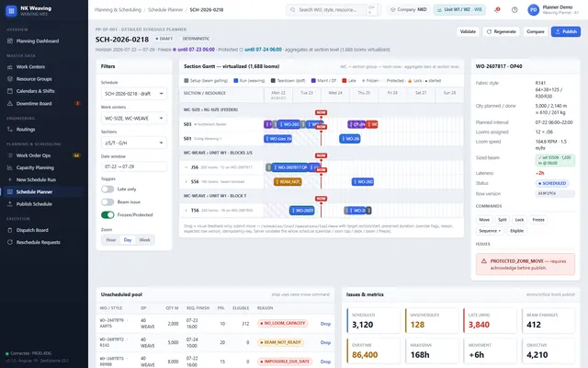
Task: Click the Validate button
Action: pyautogui.click(x=468, y=31)
